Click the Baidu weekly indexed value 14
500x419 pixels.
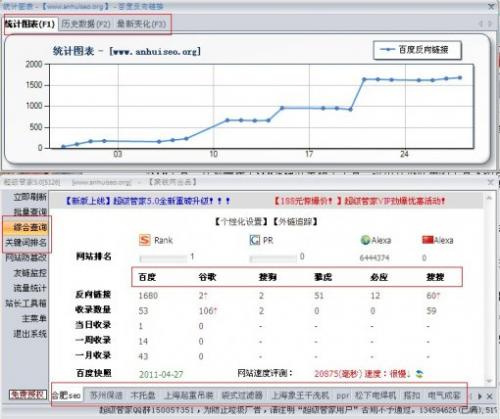click(143, 341)
